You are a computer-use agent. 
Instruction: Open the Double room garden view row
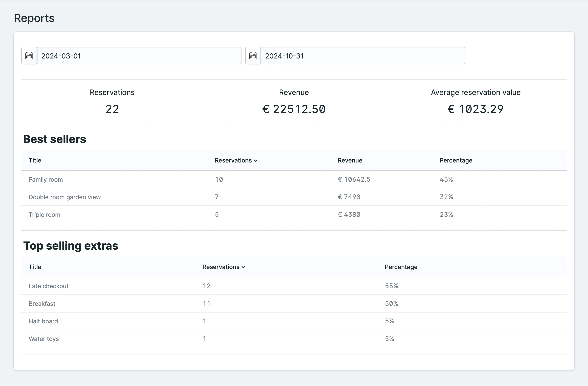65,197
